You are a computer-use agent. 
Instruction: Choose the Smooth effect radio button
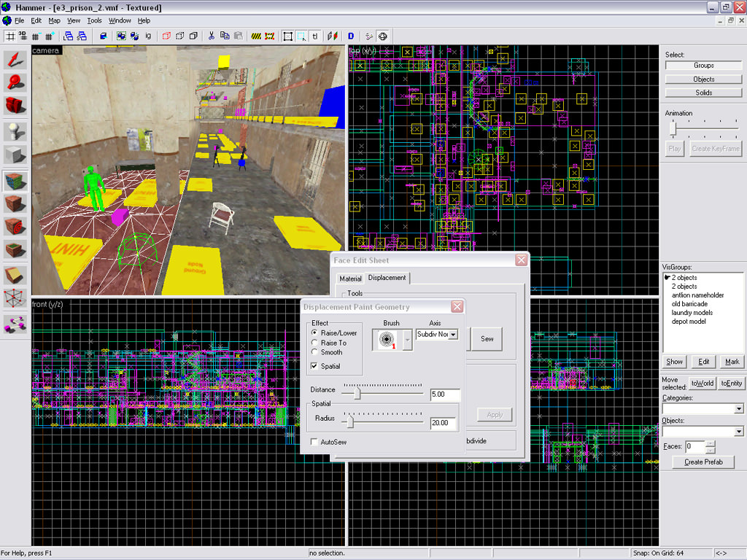[x=315, y=352]
